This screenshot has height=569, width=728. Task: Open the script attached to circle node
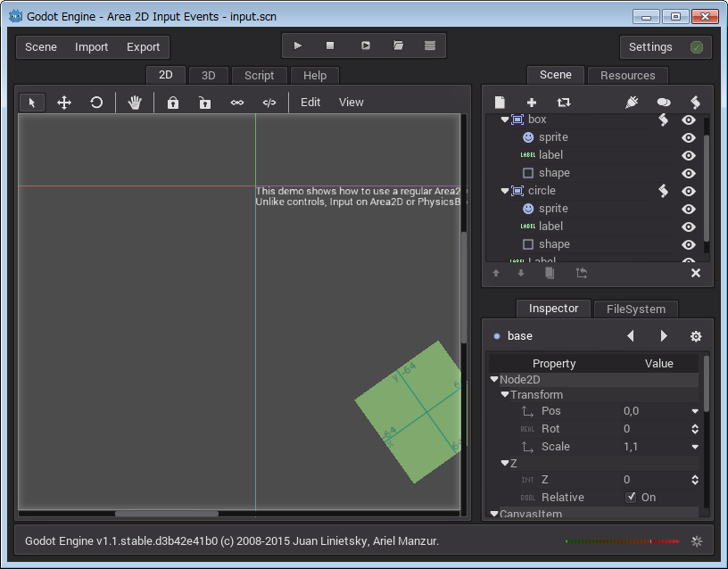(664, 191)
